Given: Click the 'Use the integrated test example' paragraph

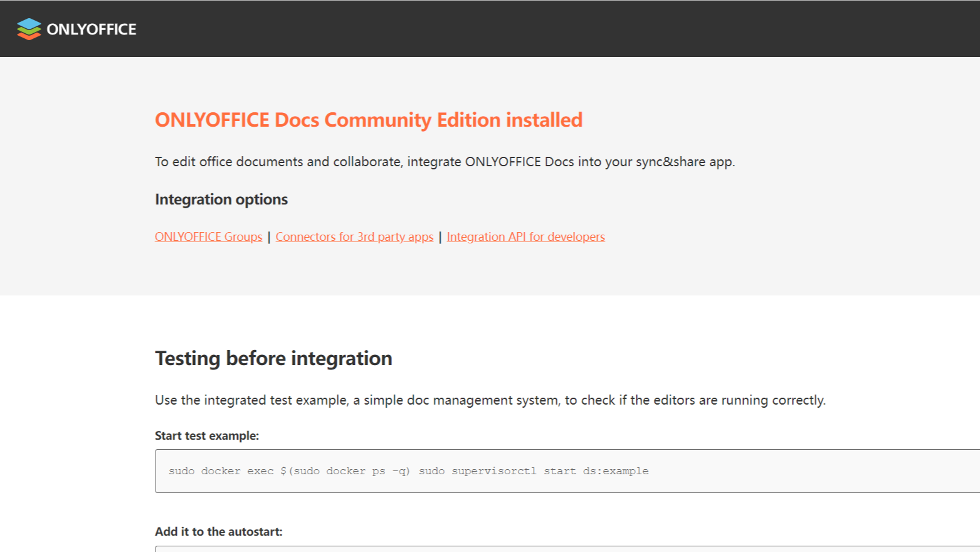Looking at the screenshot, I should tap(490, 400).
